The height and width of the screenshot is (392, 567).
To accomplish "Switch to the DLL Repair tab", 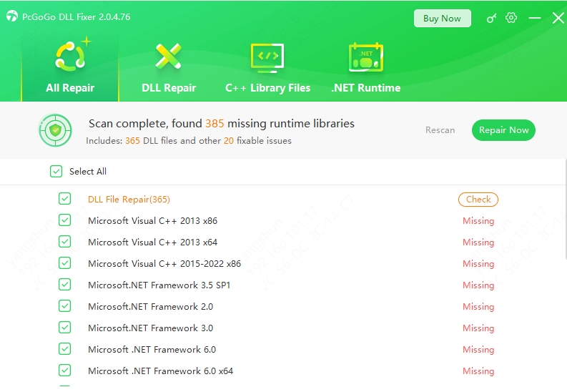I will (169, 69).
